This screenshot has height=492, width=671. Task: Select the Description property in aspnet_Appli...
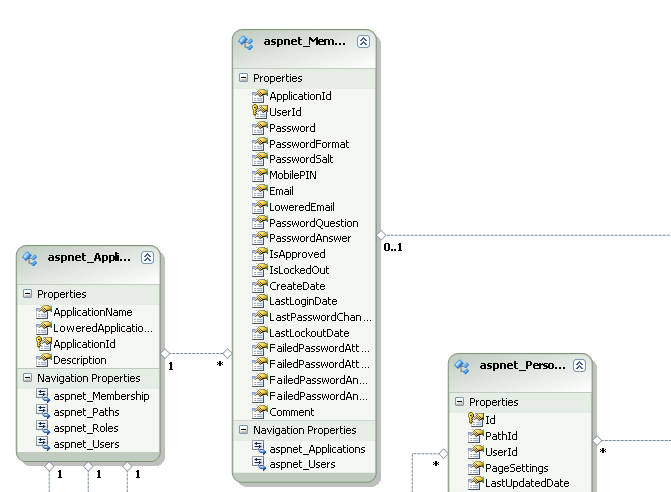[80, 360]
